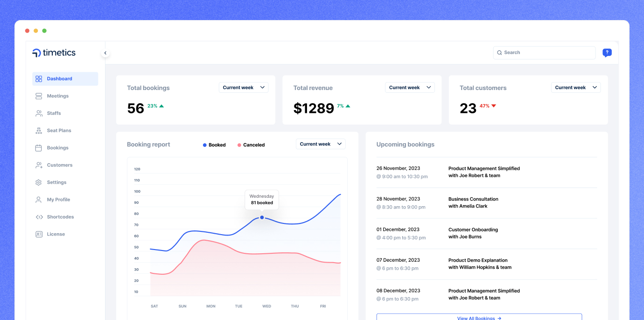Viewport: 644px width, 320px height.
Task: Open Total revenue Current week dropdown
Action: [x=410, y=88]
